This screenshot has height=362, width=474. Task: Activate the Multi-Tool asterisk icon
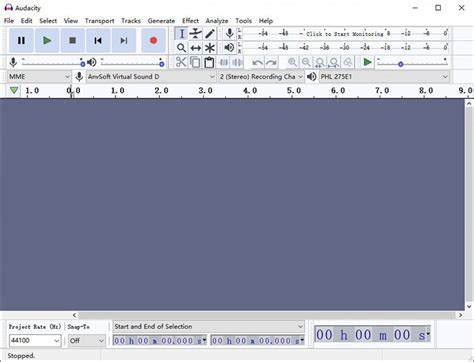(210, 48)
